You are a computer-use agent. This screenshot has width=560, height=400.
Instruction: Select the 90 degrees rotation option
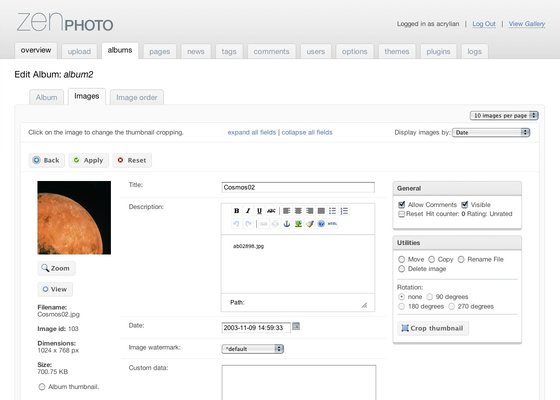tap(430, 297)
